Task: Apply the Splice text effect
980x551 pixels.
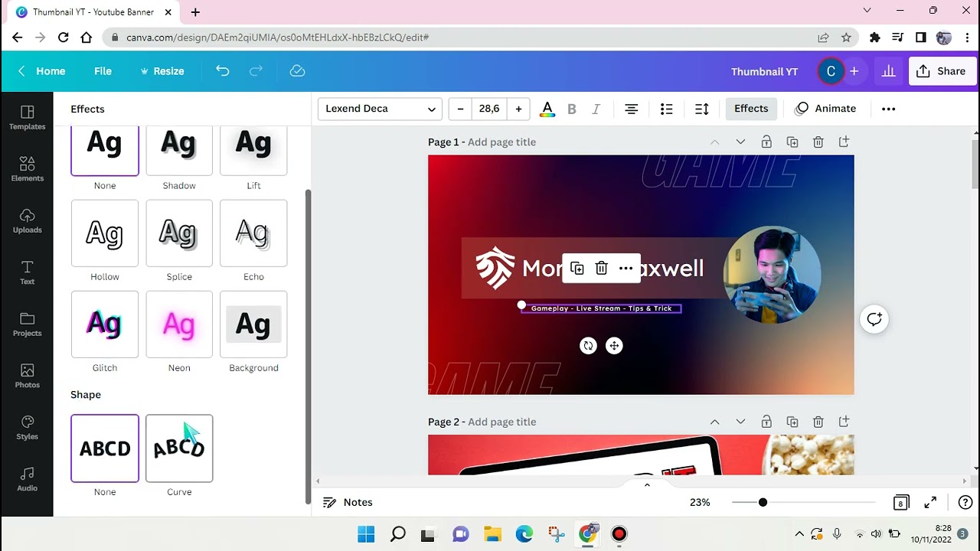Action: point(179,233)
